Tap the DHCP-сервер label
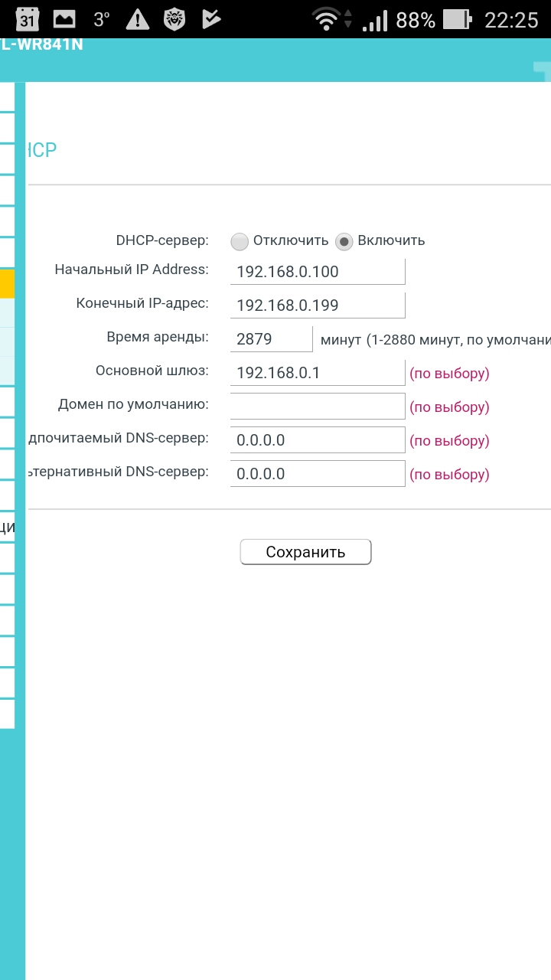Viewport: 551px width, 980px height. click(162, 240)
